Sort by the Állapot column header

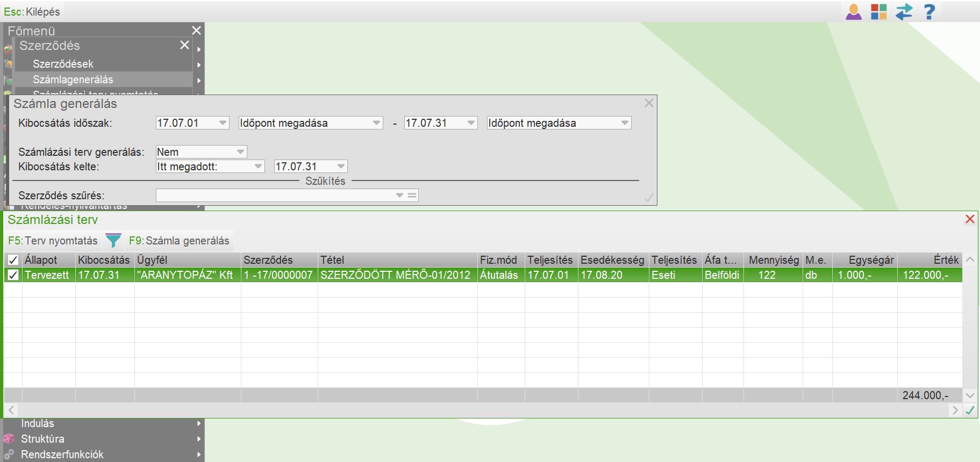click(49, 260)
